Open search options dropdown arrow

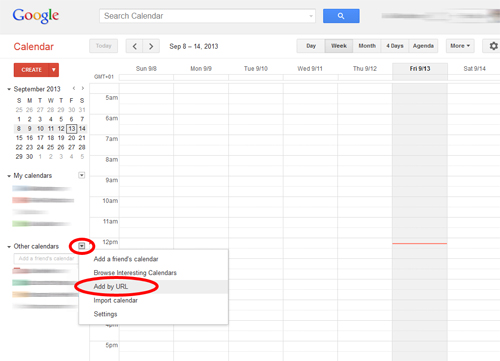coord(311,16)
